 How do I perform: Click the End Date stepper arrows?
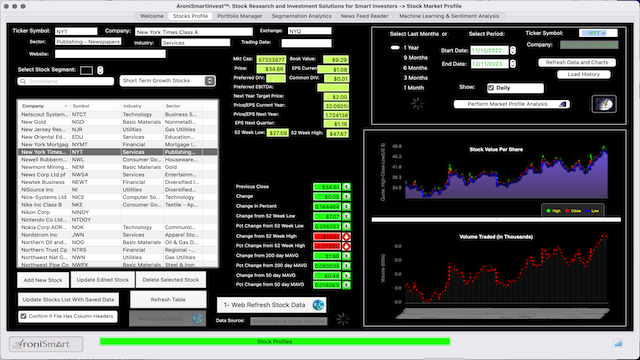tap(513, 64)
